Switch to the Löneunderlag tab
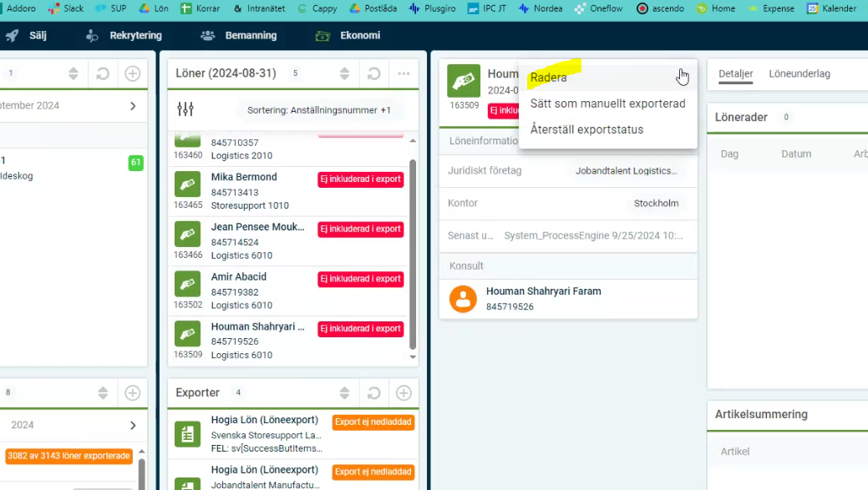The image size is (868, 490). (799, 73)
